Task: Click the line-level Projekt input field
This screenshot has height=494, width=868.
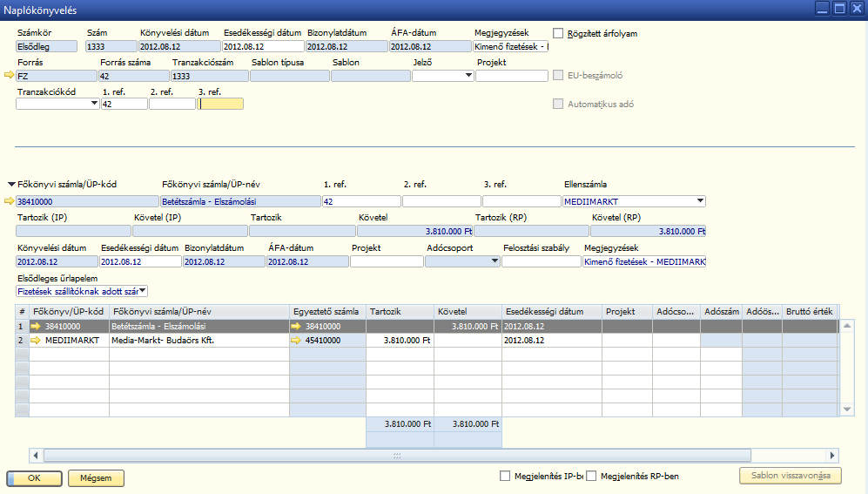Action: pyautogui.click(x=387, y=261)
